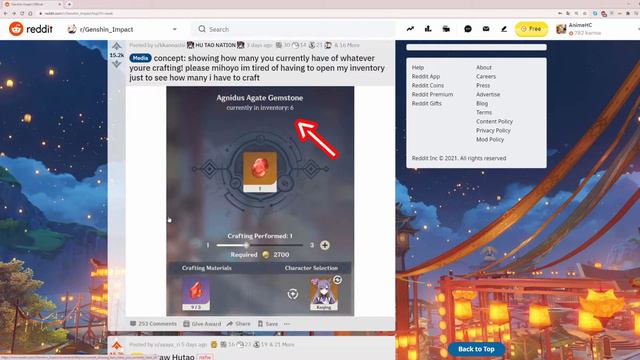
Task: Focus the Reddit Search field
Action: pyautogui.click(x=294, y=29)
